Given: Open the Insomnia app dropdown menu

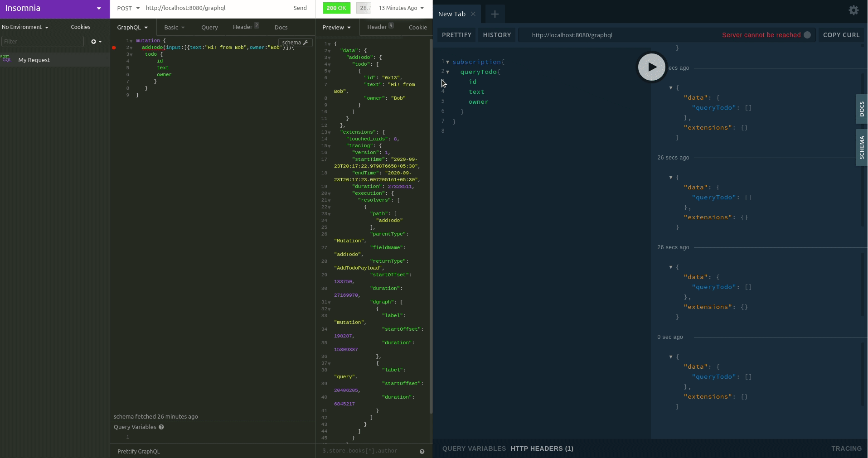Looking at the screenshot, I should [x=99, y=8].
